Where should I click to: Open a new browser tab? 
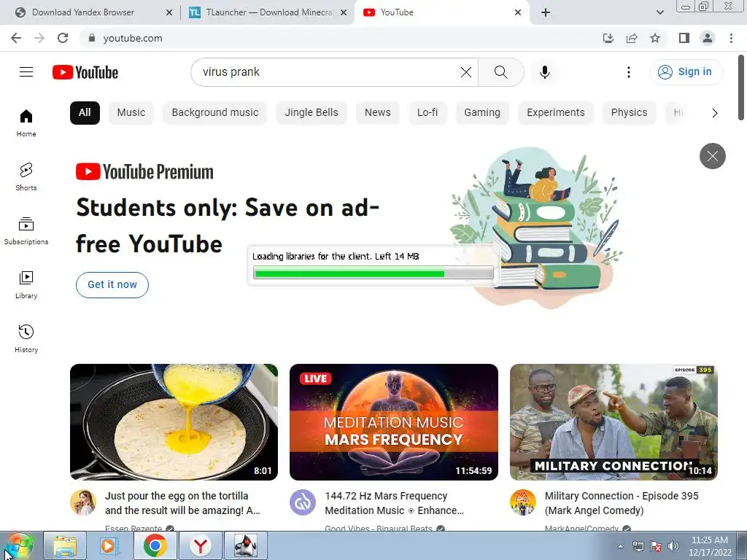[546, 12]
